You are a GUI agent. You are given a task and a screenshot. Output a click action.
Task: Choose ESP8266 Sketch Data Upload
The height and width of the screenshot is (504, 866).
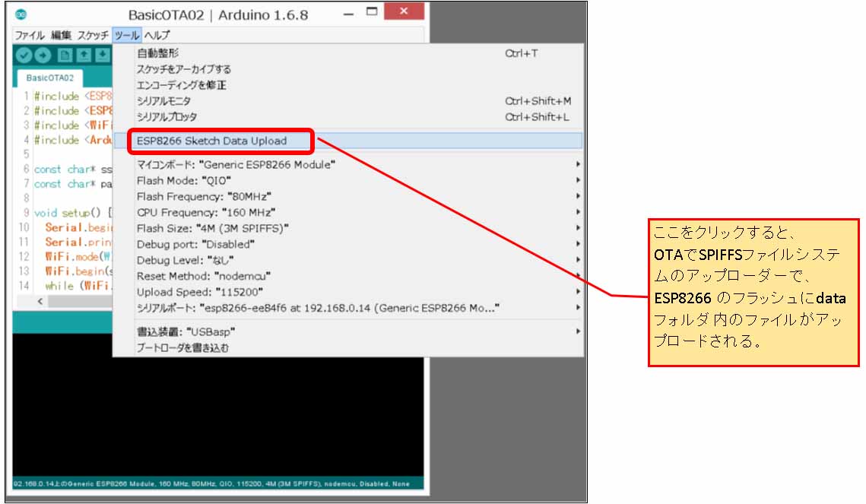[348, 141]
